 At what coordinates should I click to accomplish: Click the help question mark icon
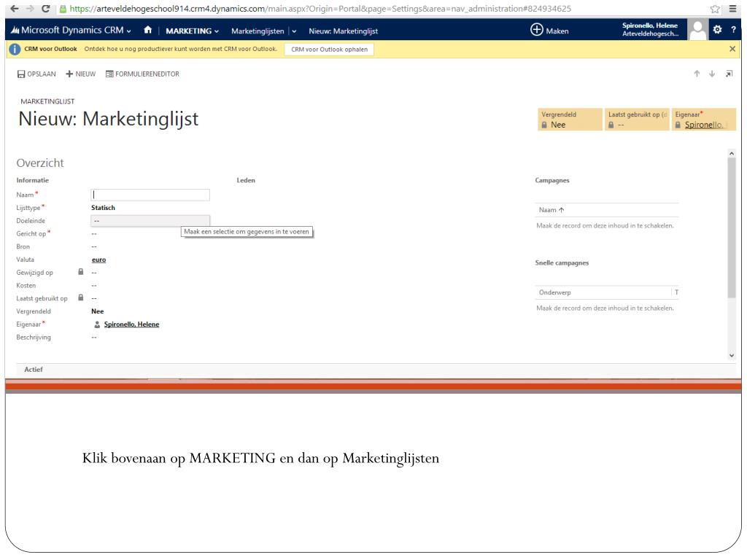pos(733,31)
